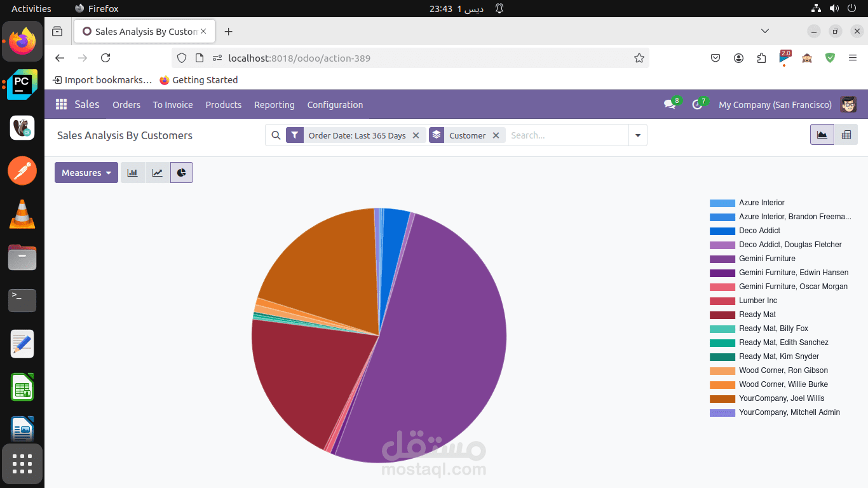Remove the Order Date Last 365 Days filter

pos(416,135)
